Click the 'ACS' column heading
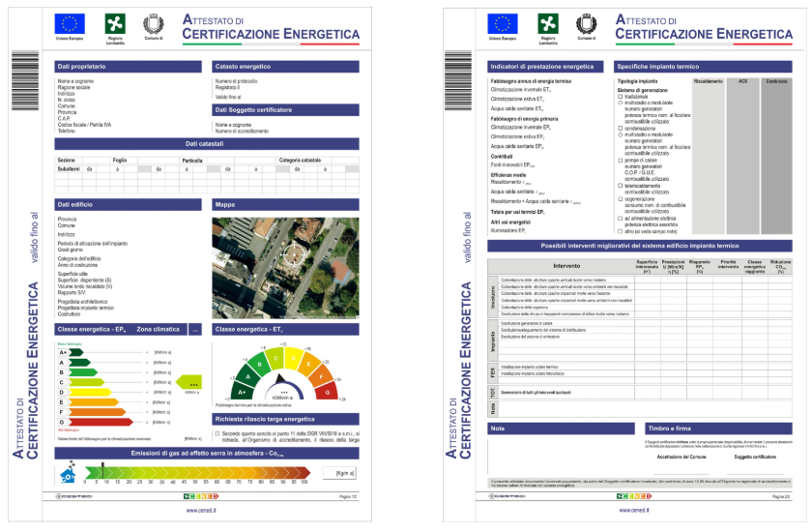Image resolution: width=812 pixels, height=532 pixels. tap(742, 81)
